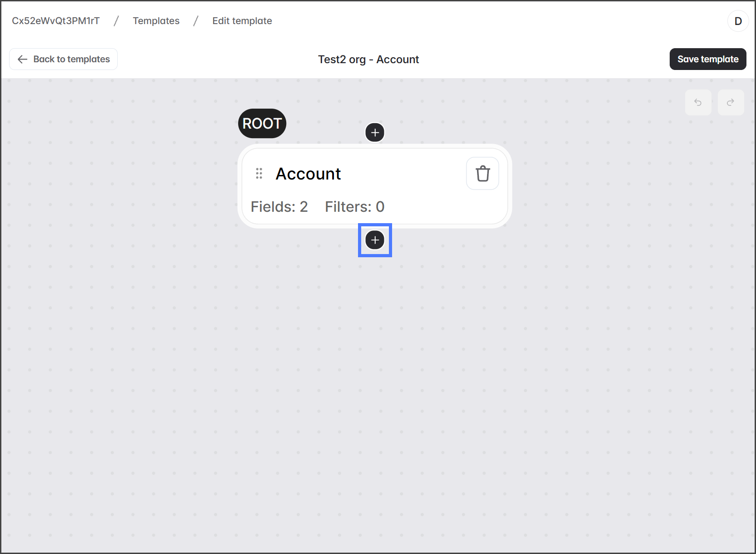
Task: Open the Filters: 0 count
Action: pyautogui.click(x=354, y=207)
